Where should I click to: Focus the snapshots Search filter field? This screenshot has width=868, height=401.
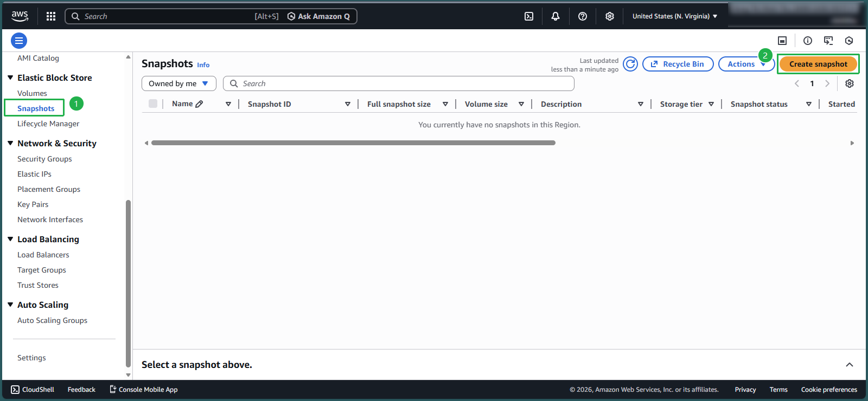[x=399, y=83]
